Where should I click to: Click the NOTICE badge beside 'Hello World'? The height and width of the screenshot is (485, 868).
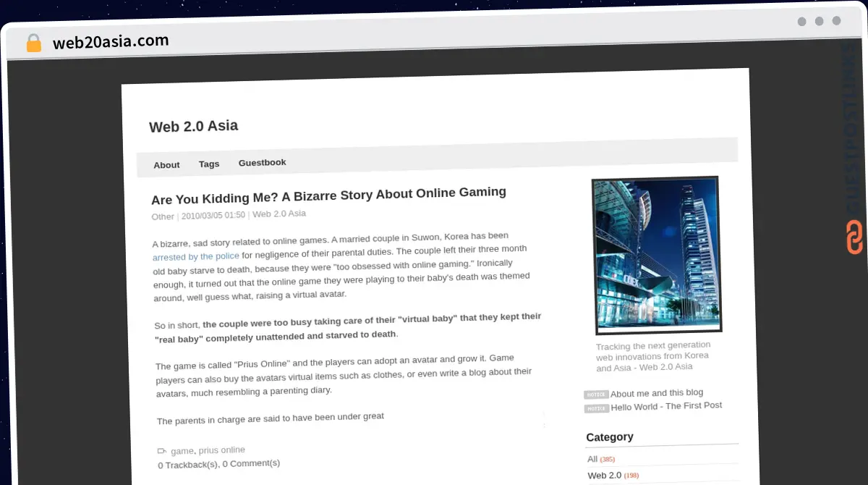pyautogui.click(x=597, y=408)
